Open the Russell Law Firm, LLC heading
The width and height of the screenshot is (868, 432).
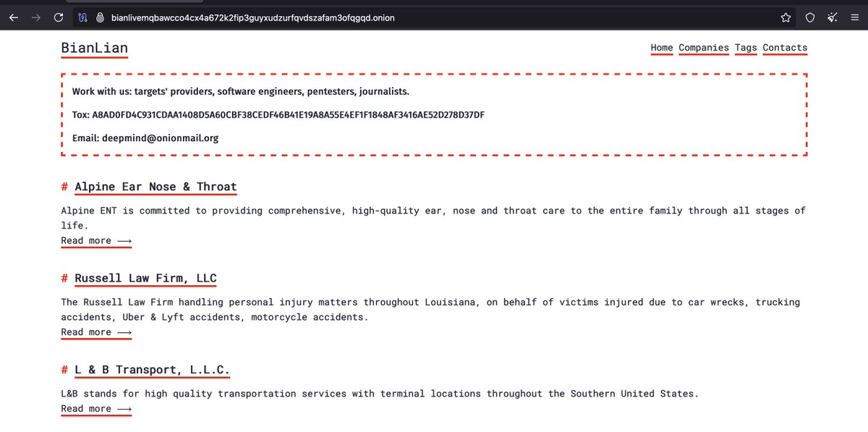[x=145, y=279]
